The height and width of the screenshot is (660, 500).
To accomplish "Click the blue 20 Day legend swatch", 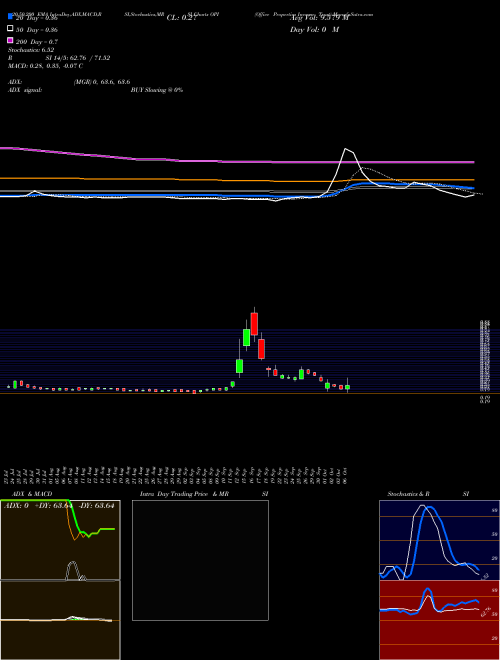I will tap(10, 17).
